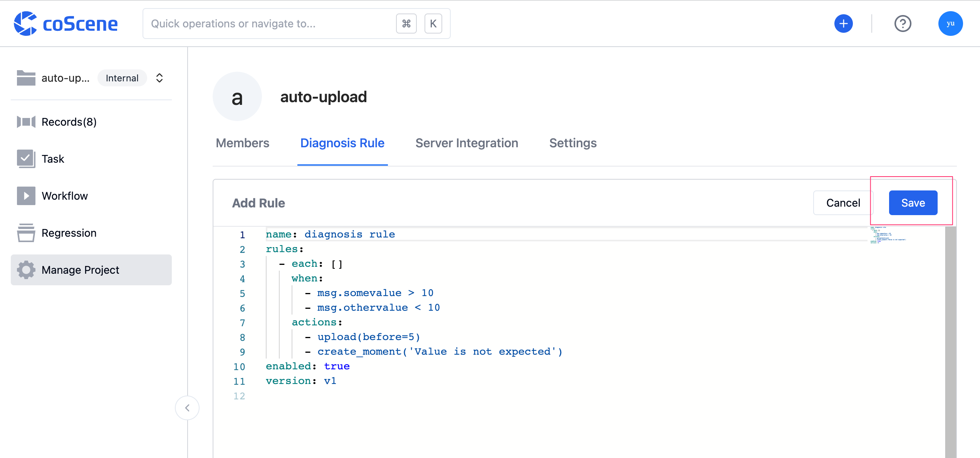The image size is (980, 458).
Task: Click the Internal visibility badge
Action: (x=122, y=78)
